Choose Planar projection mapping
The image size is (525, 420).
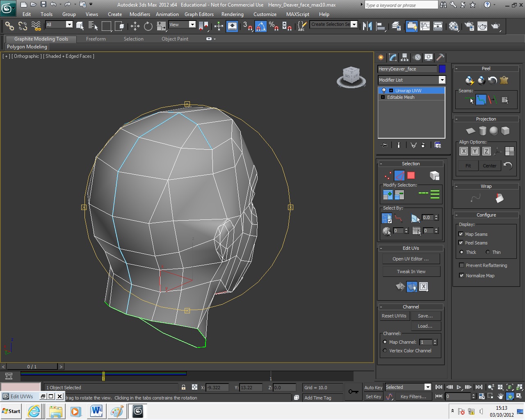tap(470, 130)
